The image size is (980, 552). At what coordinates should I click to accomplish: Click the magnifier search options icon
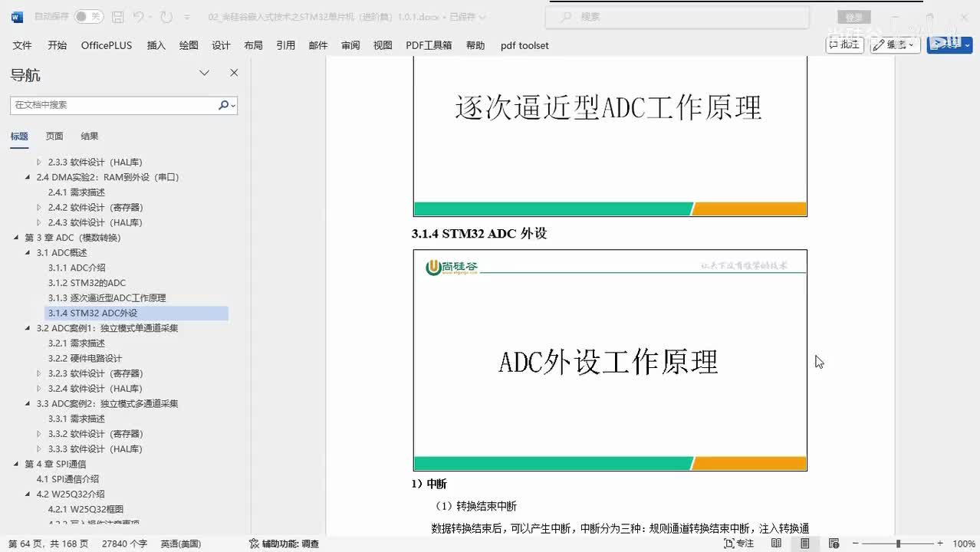click(226, 105)
